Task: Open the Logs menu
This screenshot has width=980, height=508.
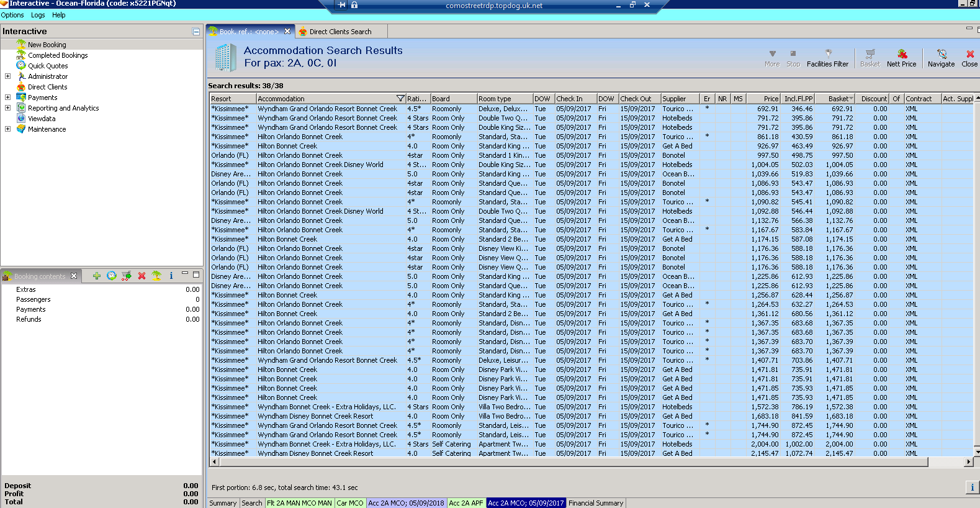Action: click(38, 15)
